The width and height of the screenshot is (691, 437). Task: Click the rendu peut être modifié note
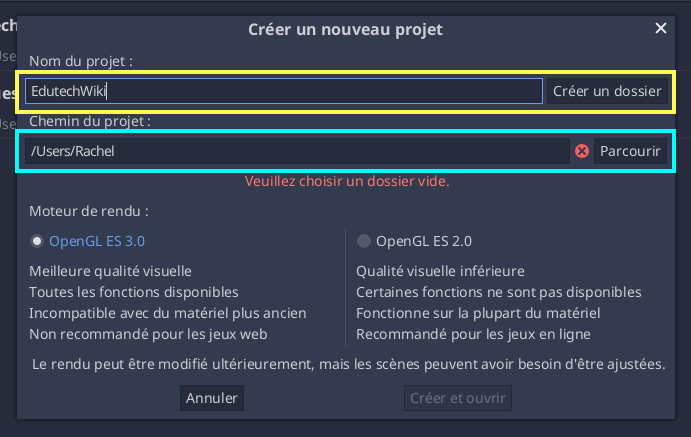[x=349, y=364]
